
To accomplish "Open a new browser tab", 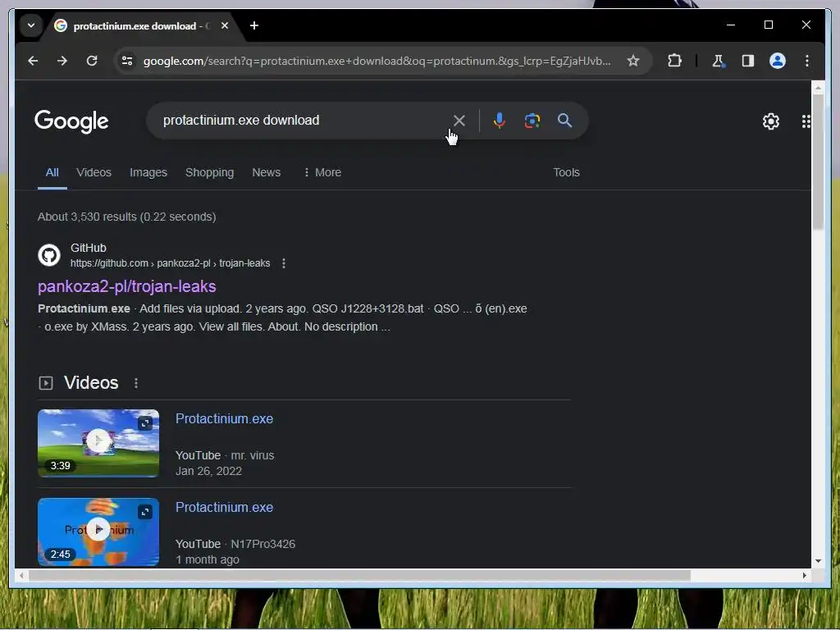I will (x=254, y=25).
